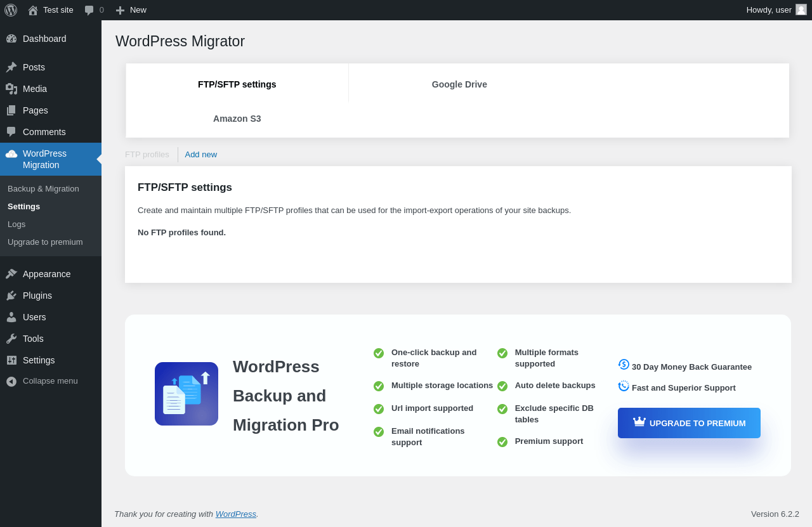Click checkmark beside Multiple formats supported
812x527 pixels.
502,353
